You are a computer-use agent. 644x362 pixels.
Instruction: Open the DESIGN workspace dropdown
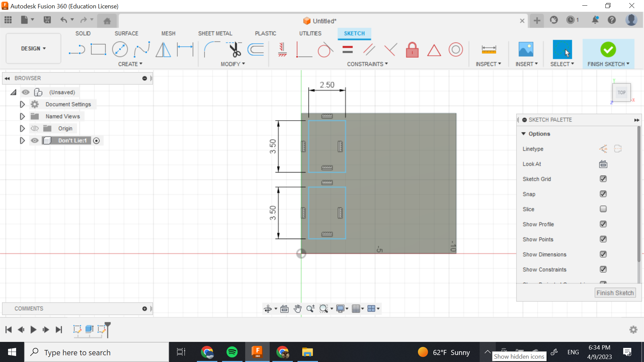coord(34,49)
